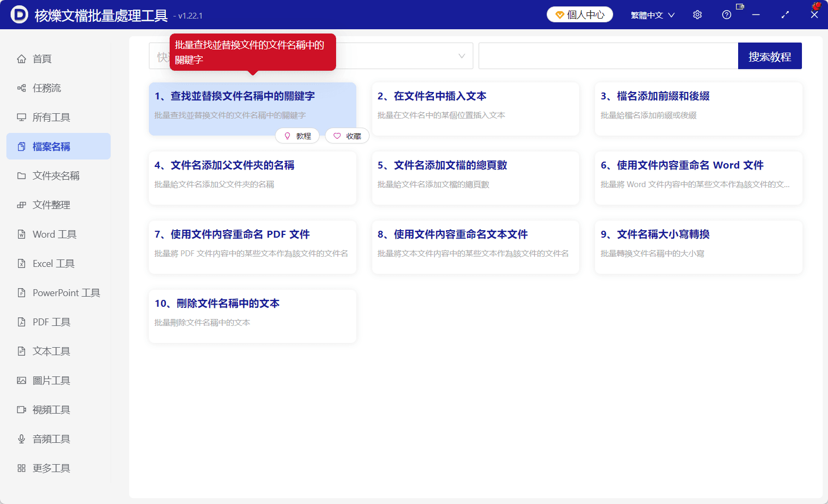Select 所有工具 in the sidebar

click(x=58, y=117)
